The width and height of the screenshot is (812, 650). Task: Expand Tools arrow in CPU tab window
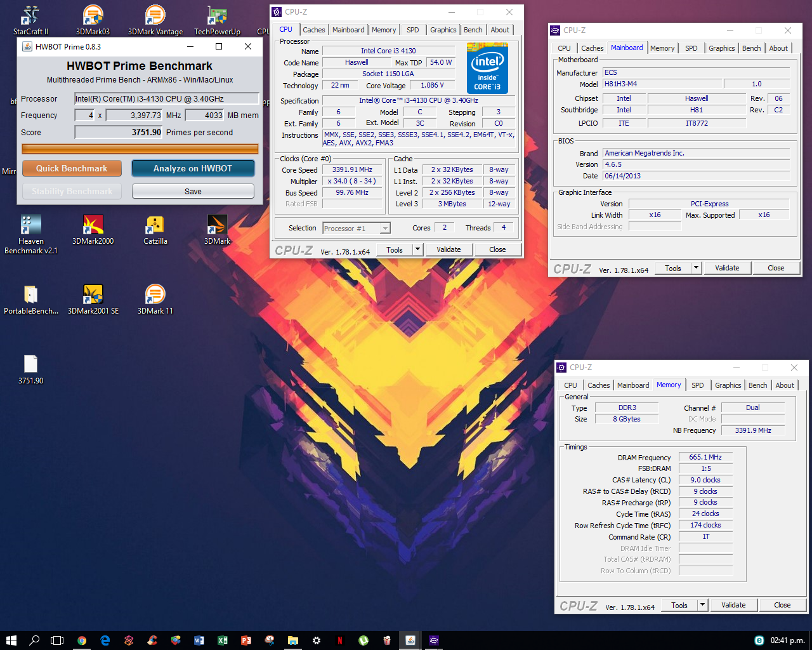[x=417, y=249]
